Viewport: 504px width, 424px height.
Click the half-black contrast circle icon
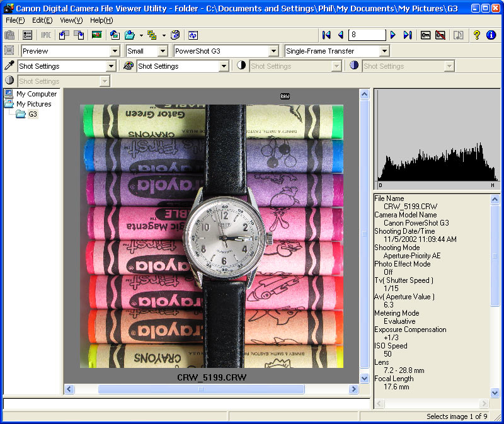tap(241, 66)
